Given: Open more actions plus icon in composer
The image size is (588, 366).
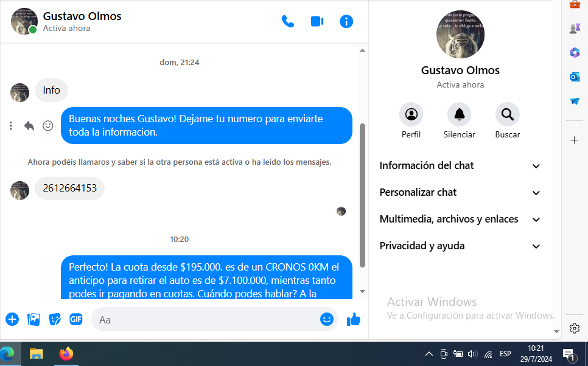Looking at the screenshot, I should (12, 319).
